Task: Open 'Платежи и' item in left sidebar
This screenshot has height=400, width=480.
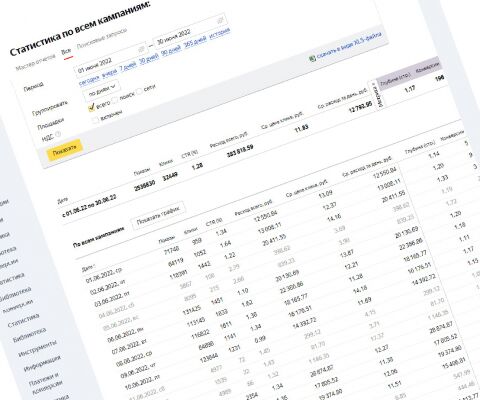Action: pos(44,379)
